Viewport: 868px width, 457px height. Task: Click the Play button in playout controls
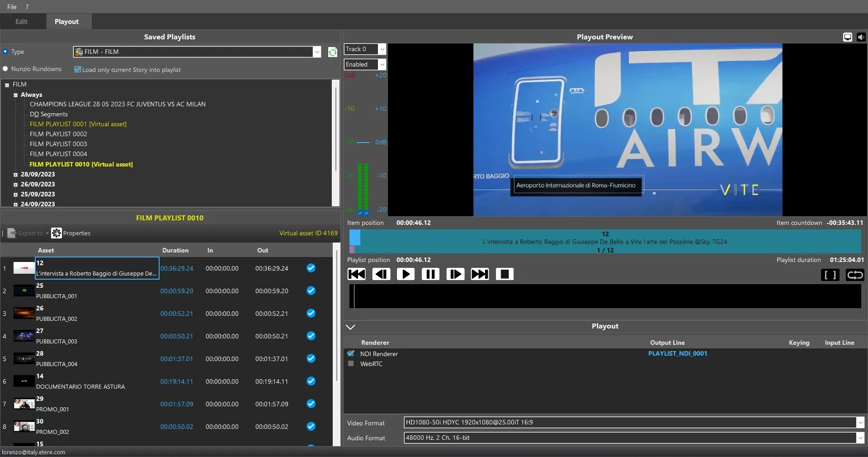[406, 274]
